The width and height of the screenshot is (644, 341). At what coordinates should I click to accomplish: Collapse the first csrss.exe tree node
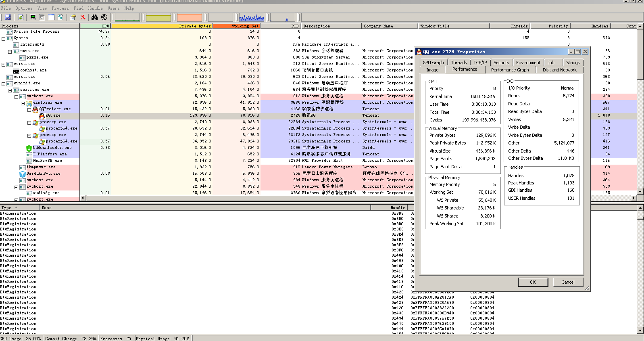(x=4, y=65)
